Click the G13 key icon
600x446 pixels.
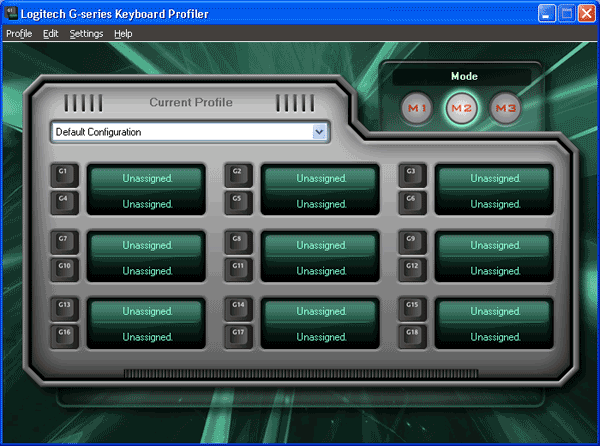(x=65, y=309)
